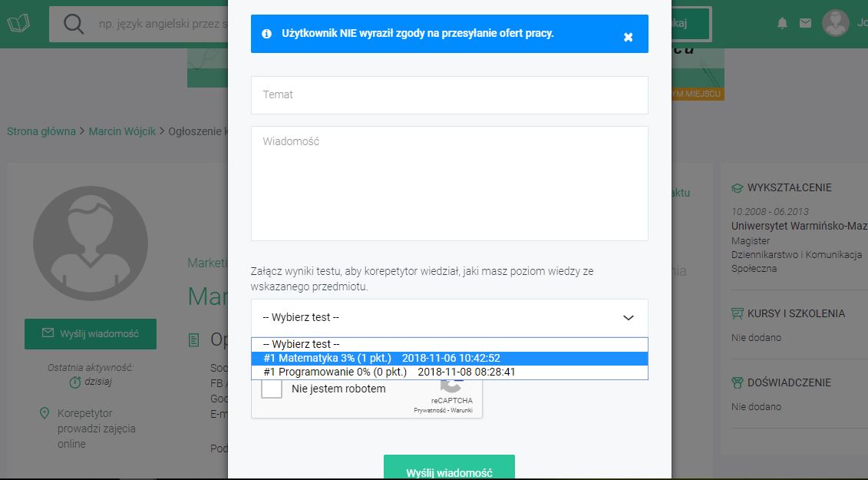Open the notifications bell icon
Screen dimensions: 868x480
782,23
